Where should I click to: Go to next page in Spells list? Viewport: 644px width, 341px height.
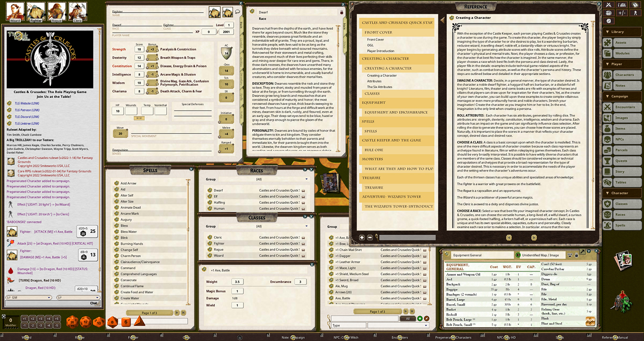click(177, 313)
